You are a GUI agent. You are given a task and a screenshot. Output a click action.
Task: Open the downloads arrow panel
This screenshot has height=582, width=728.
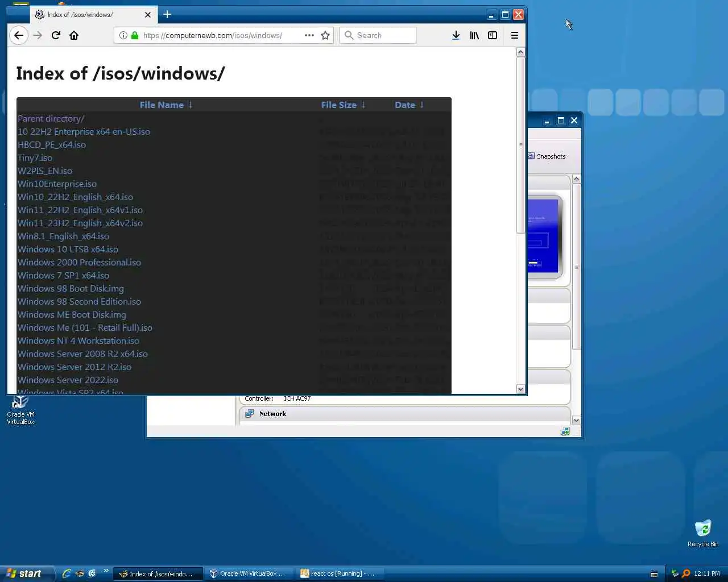[456, 35]
